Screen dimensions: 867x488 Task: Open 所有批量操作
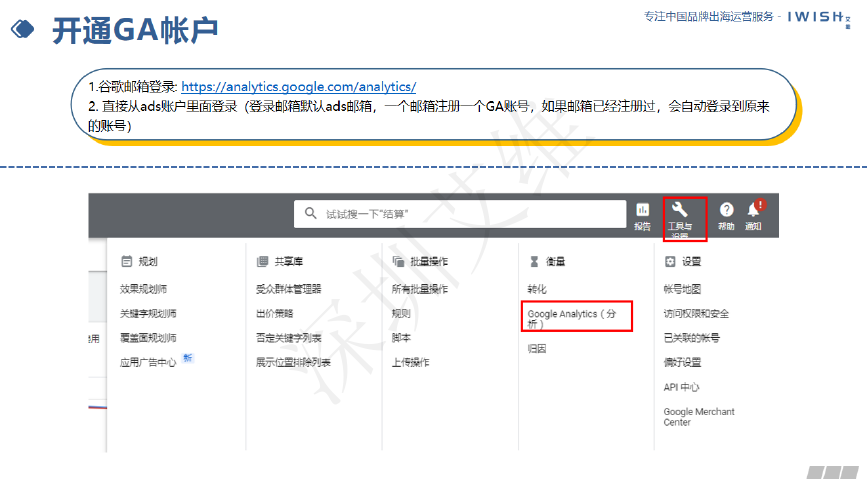pyautogui.click(x=420, y=289)
